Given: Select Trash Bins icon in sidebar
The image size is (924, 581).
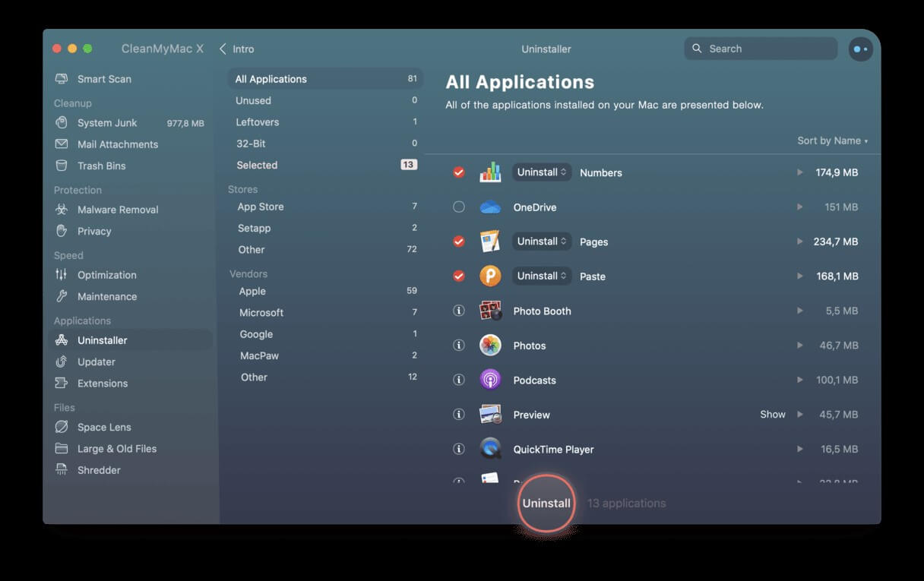Looking at the screenshot, I should (62, 166).
